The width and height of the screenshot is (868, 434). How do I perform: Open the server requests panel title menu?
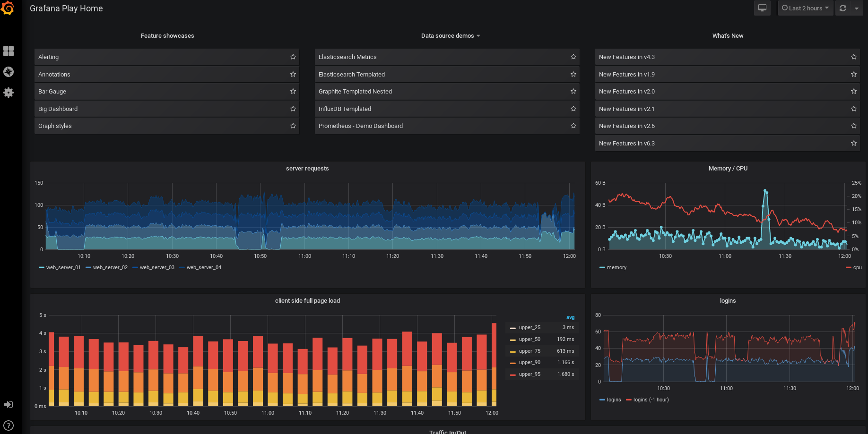pyautogui.click(x=307, y=169)
